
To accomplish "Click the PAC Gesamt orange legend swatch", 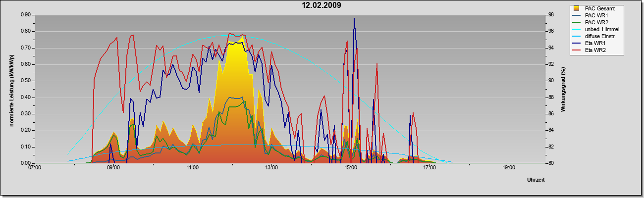I will pyautogui.click(x=577, y=8).
